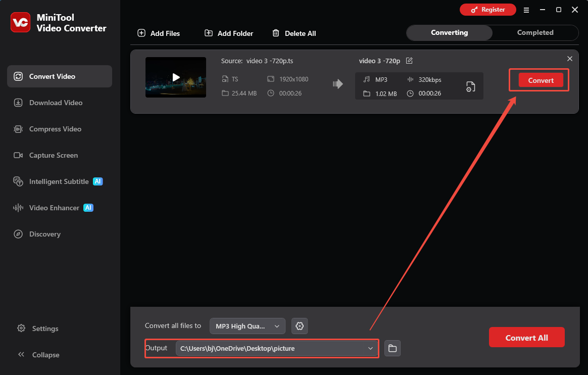This screenshot has width=588, height=375.
Task: Open the Settings page in sidebar
Action: 38,329
